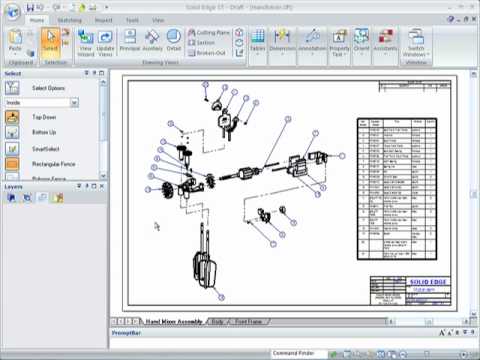Click the parts list table on the drawing
The height and width of the screenshot is (360, 480).
[397, 189]
